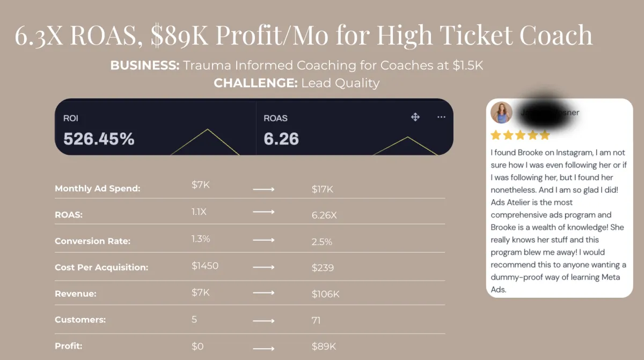Click the $106K revenue result value
Image resolution: width=644 pixels, height=360 pixels.
(325, 294)
